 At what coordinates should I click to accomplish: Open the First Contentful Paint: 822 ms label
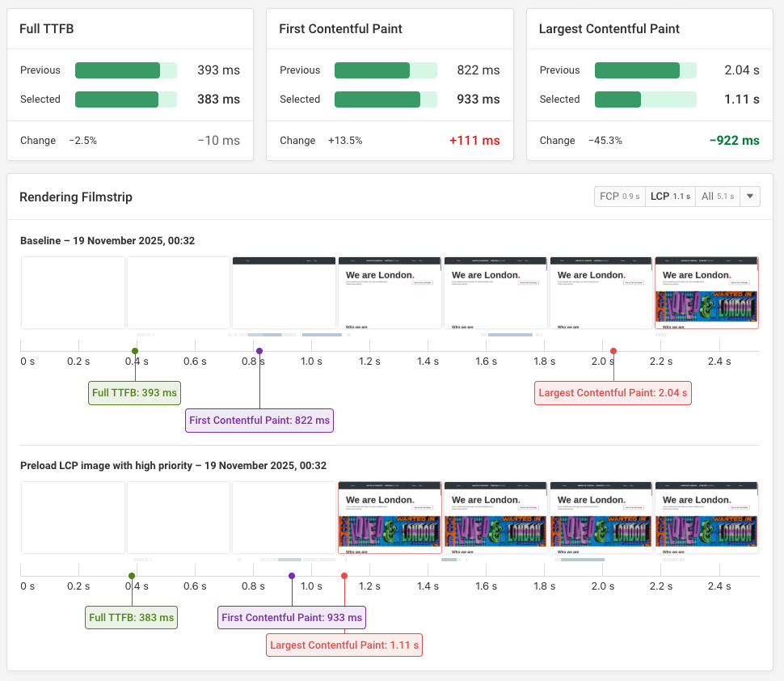click(259, 420)
